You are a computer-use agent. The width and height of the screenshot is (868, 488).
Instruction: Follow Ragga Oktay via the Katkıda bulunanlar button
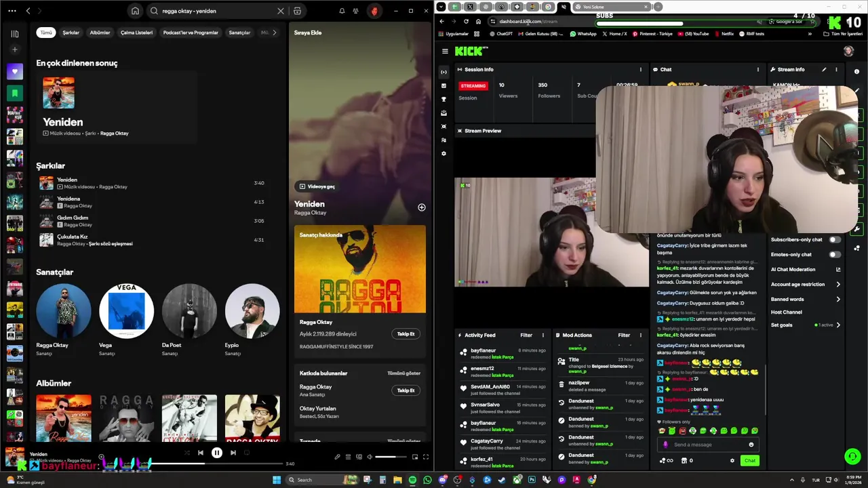pos(406,390)
